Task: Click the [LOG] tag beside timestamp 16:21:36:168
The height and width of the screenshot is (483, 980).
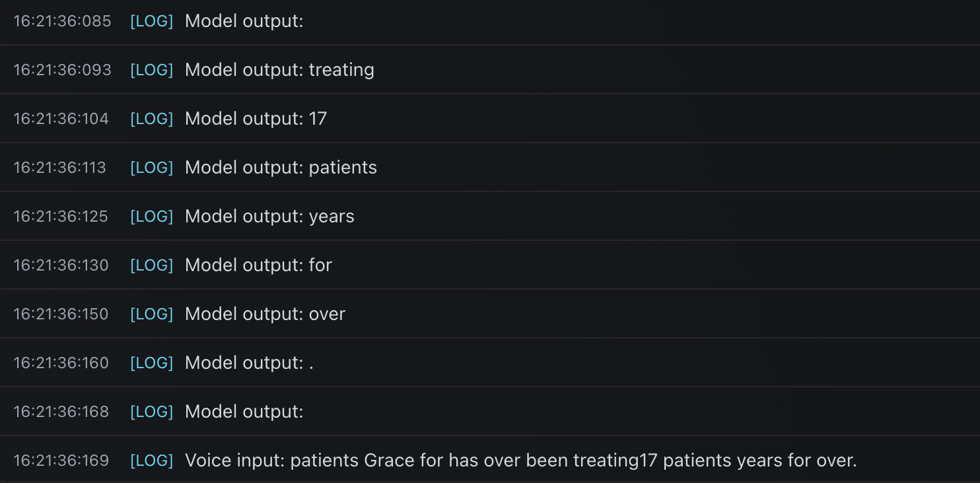Action: (x=151, y=412)
